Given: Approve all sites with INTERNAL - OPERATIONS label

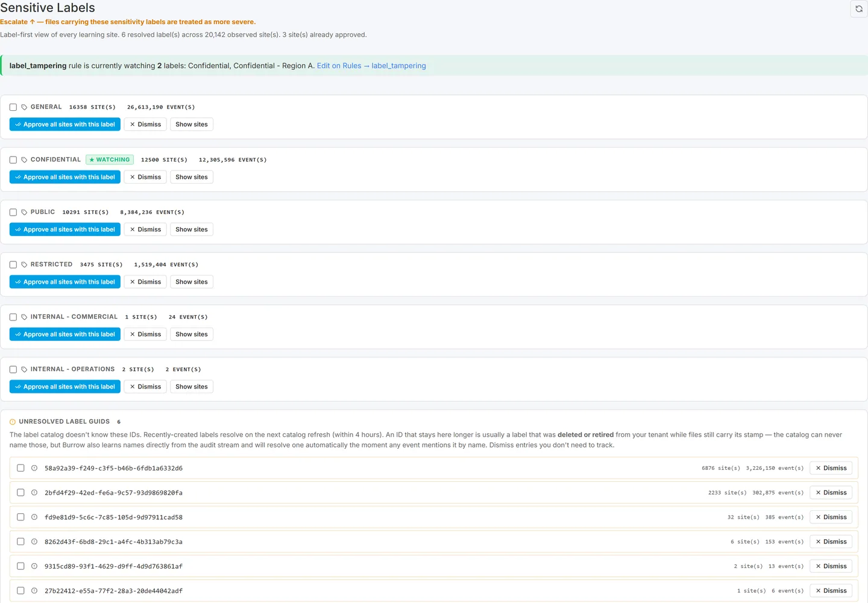Looking at the screenshot, I should [x=65, y=387].
